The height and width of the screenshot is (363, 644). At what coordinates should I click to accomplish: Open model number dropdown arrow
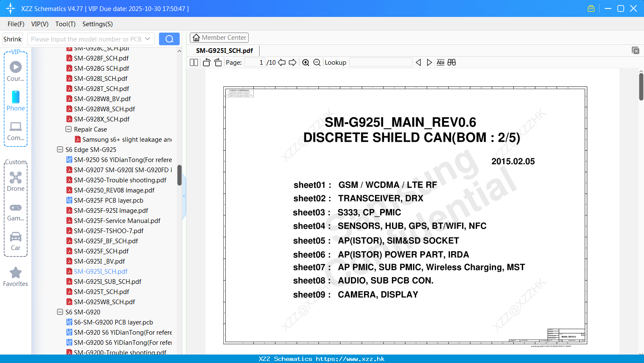[x=148, y=39]
